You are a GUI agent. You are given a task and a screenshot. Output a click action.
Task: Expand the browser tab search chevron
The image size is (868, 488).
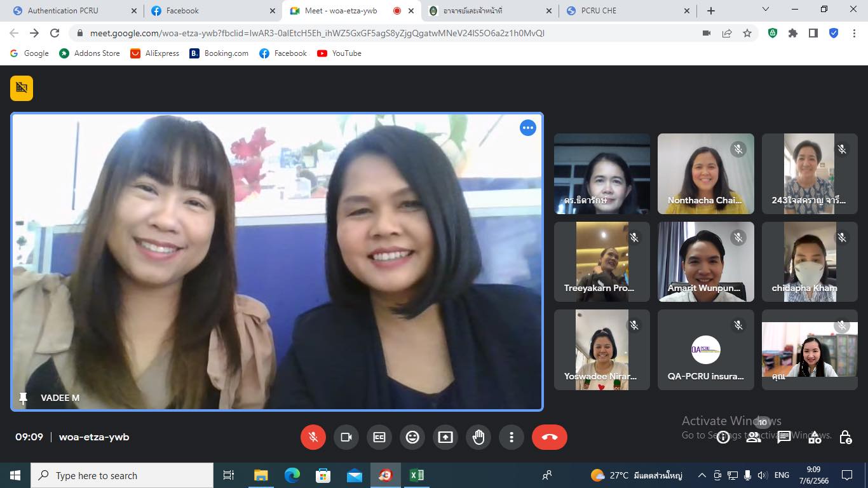tap(765, 10)
